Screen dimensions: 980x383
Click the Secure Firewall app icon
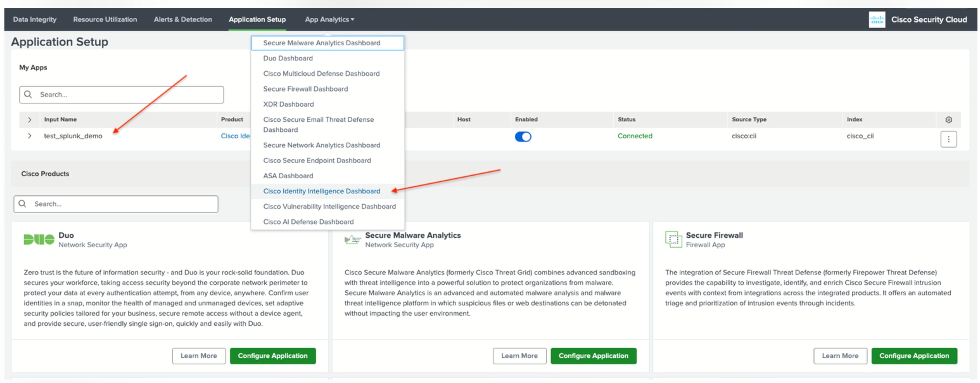pos(673,240)
